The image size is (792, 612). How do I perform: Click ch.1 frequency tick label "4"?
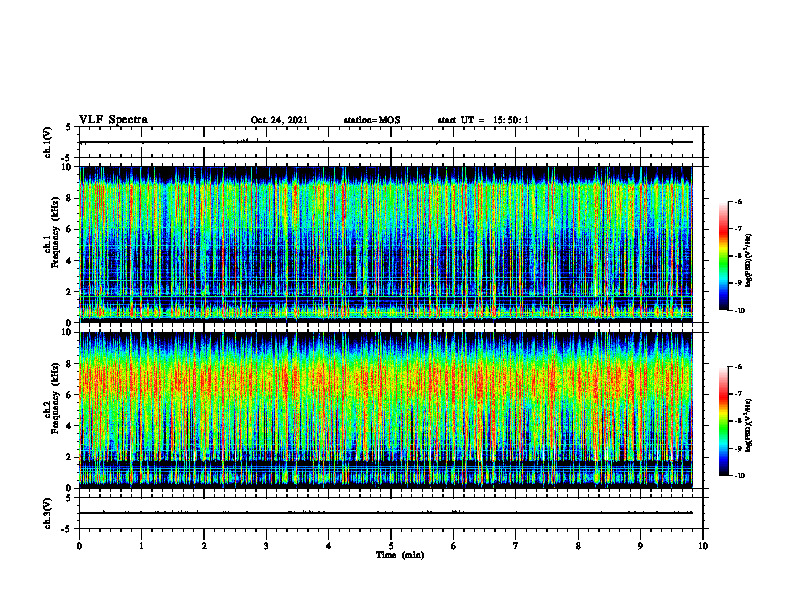point(69,261)
